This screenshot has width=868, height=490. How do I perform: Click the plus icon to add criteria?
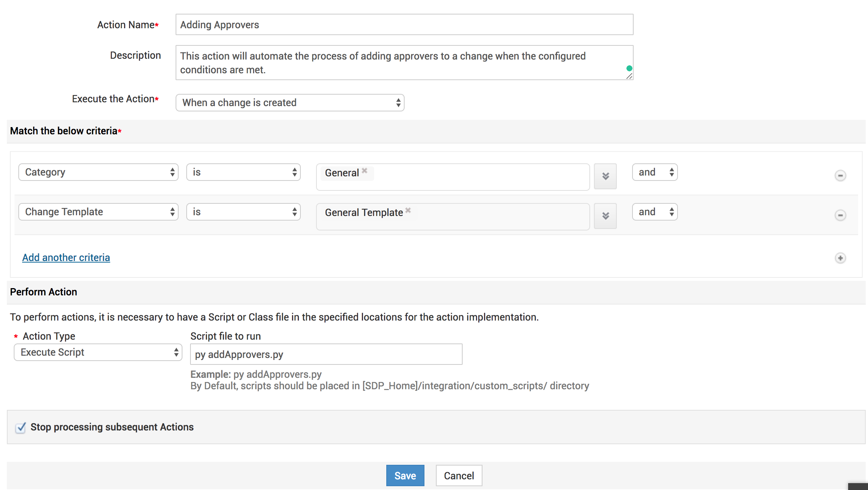point(840,258)
